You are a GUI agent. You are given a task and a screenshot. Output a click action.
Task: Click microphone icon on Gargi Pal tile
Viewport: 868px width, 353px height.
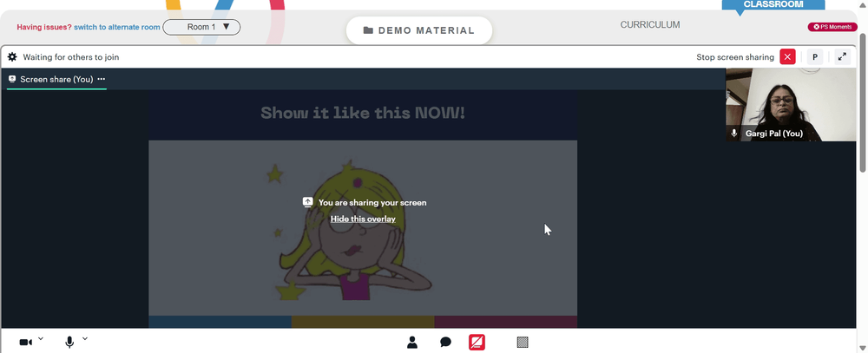click(734, 134)
